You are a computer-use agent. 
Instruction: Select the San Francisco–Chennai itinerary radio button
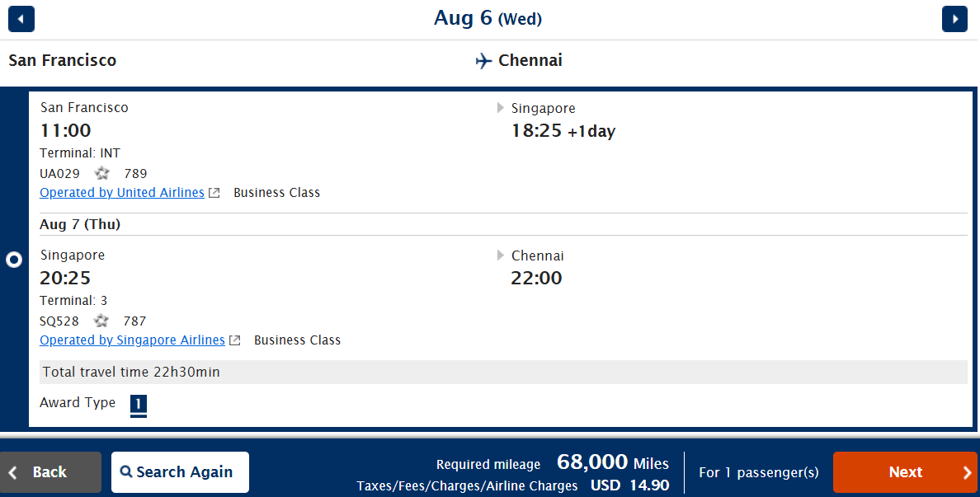(x=14, y=260)
